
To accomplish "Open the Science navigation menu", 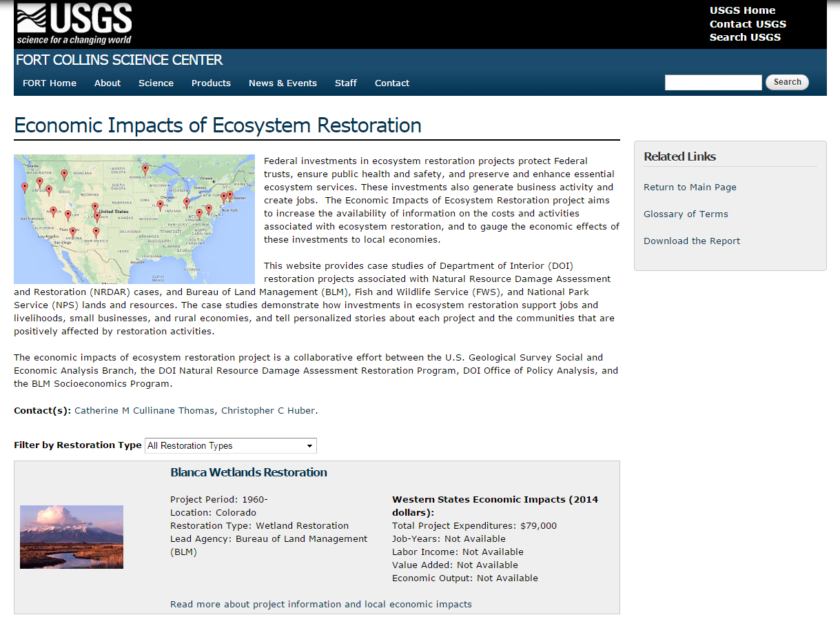I will (x=156, y=83).
